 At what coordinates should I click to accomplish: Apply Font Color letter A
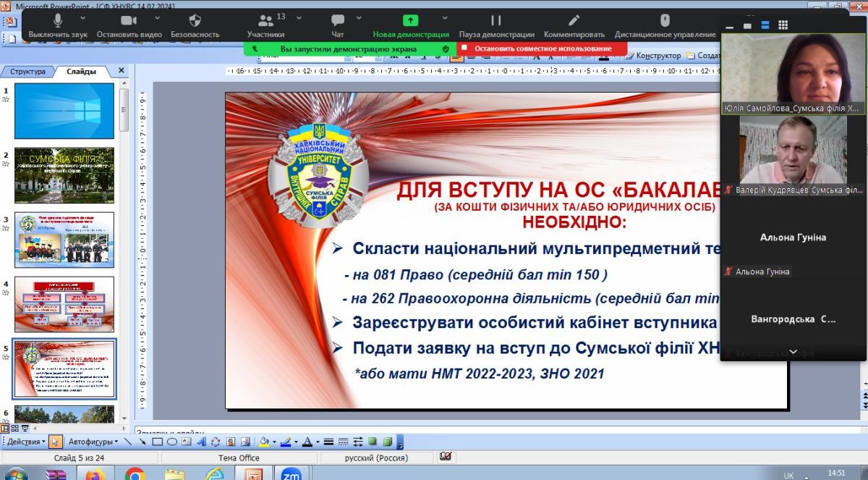coord(307,442)
